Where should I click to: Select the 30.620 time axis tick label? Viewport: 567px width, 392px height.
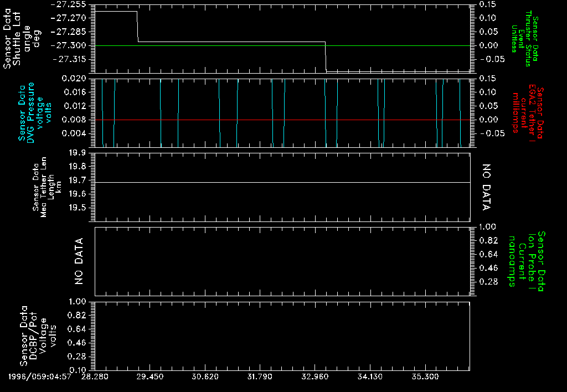(x=205, y=377)
